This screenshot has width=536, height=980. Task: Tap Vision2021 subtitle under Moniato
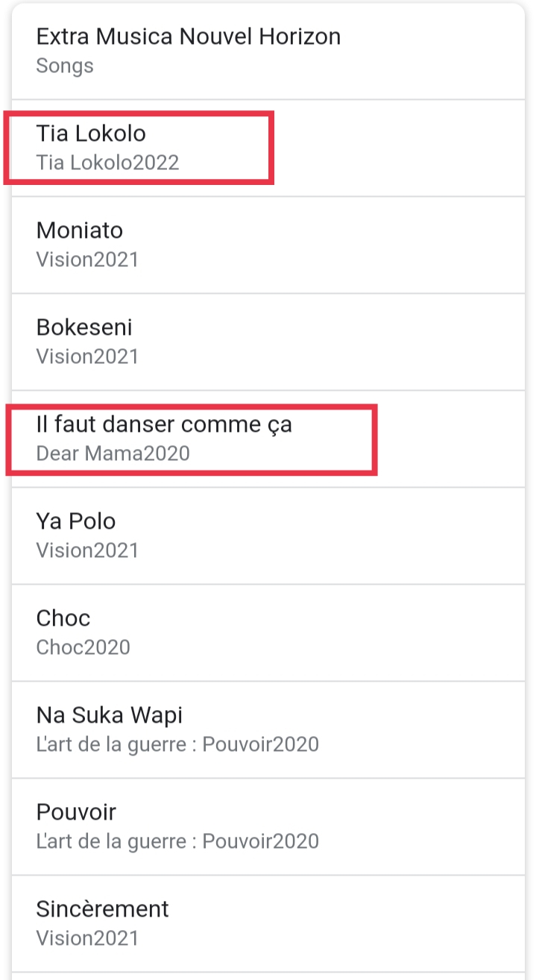[87, 260]
